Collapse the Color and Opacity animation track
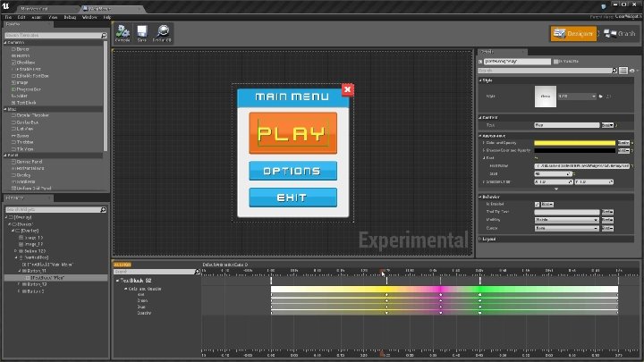 pyautogui.click(x=123, y=288)
